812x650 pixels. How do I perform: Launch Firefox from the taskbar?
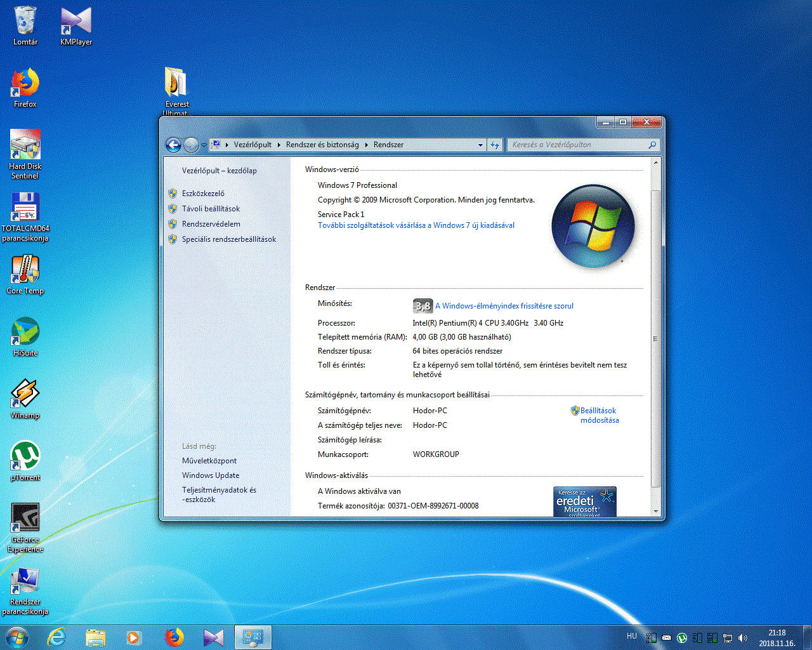coord(174,637)
